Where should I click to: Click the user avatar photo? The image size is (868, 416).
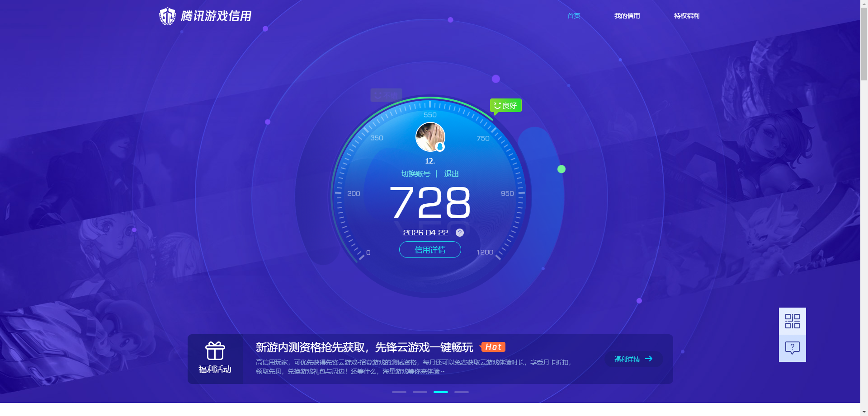point(429,136)
